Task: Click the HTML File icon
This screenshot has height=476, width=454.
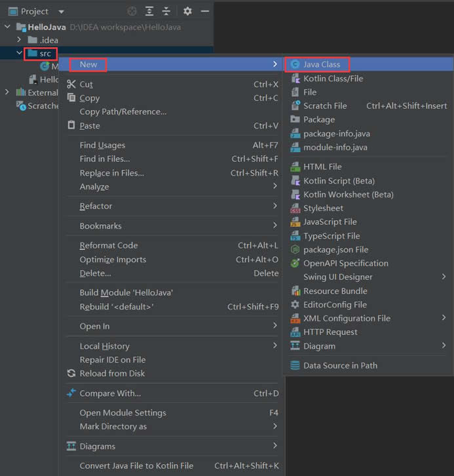Action: coord(295,167)
